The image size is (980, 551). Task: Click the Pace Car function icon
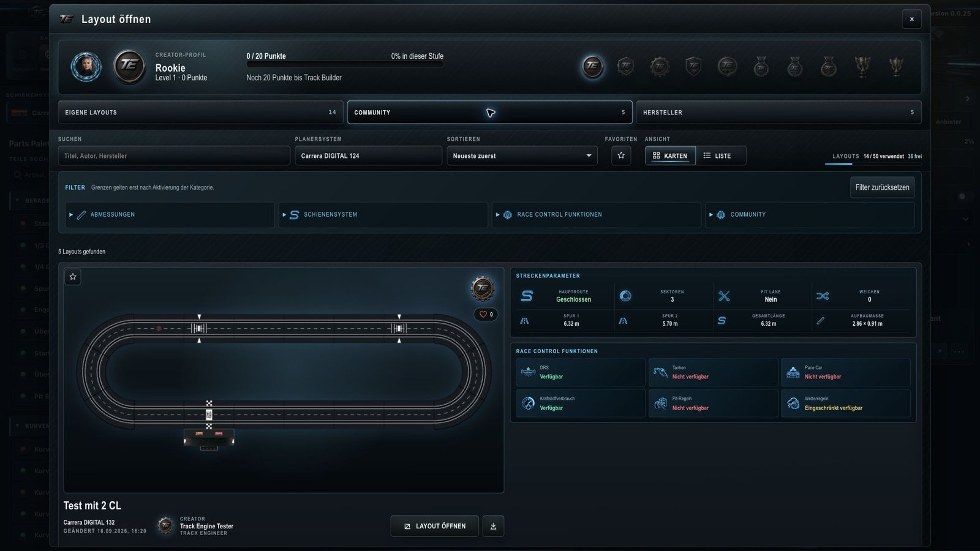[x=793, y=372]
